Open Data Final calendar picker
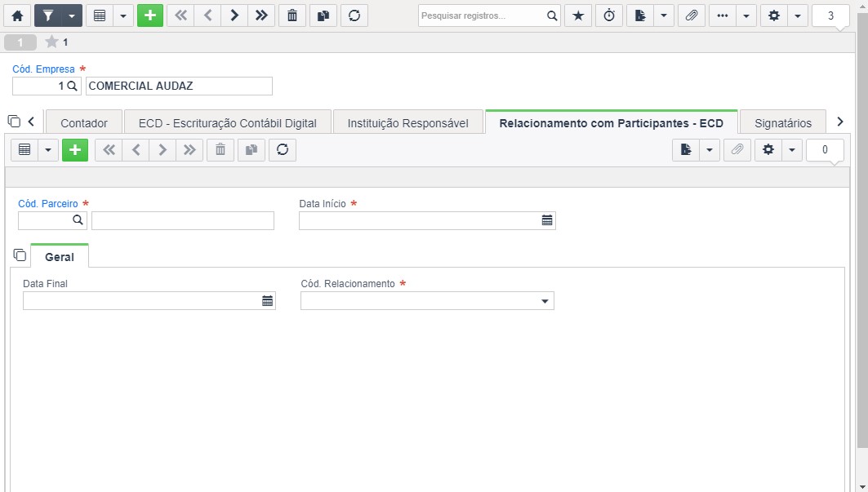The image size is (868, 492). 267,300
